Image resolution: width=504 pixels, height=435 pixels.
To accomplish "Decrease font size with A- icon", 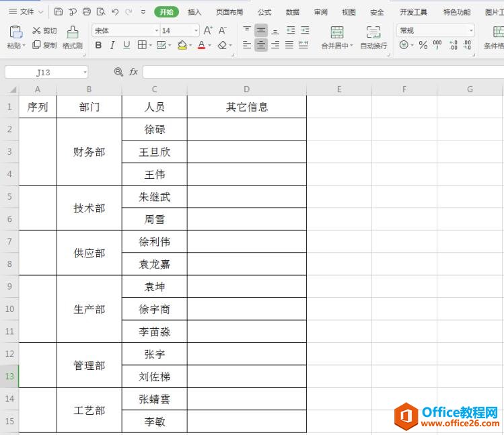I will click(223, 30).
